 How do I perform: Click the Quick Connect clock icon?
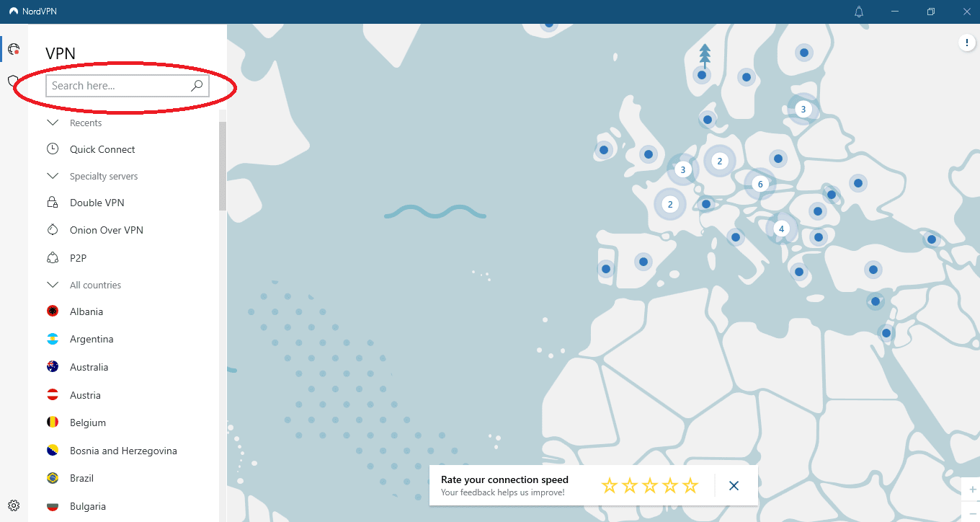(x=53, y=149)
